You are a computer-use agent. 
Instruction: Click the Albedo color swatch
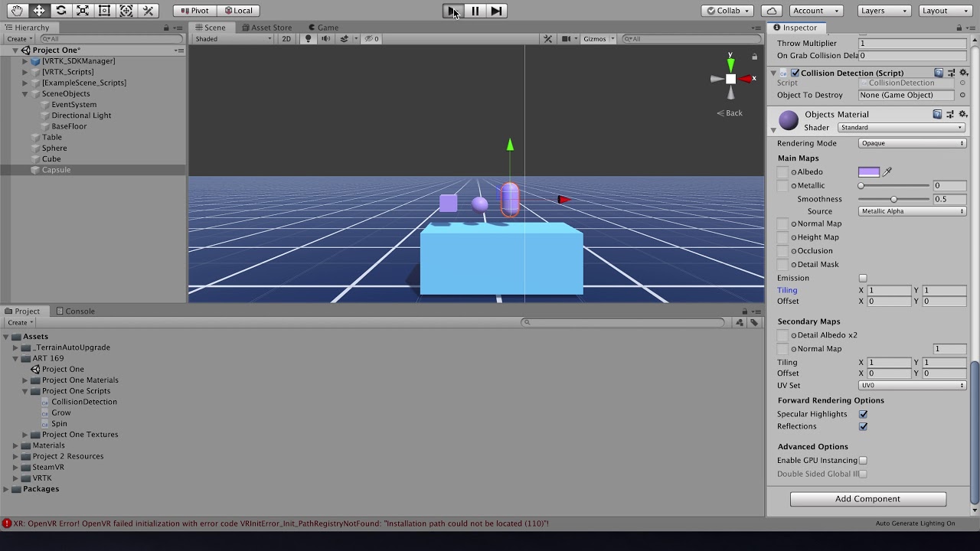tap(869, 172)
